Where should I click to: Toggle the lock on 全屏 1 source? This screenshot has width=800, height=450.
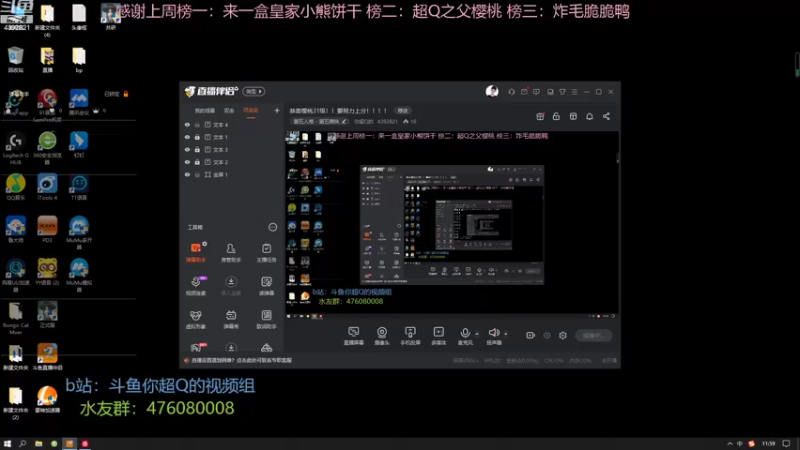pyautogui.click(x=197, y=174)
